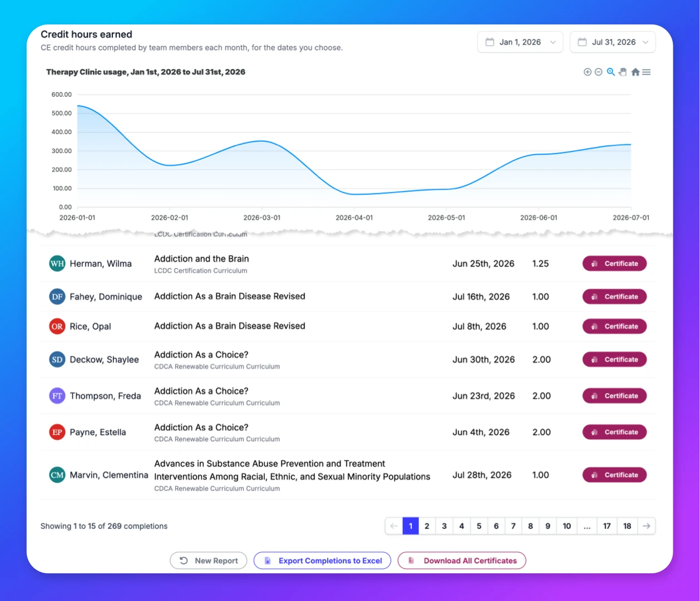Go to page 18

[x=627, y=526]
